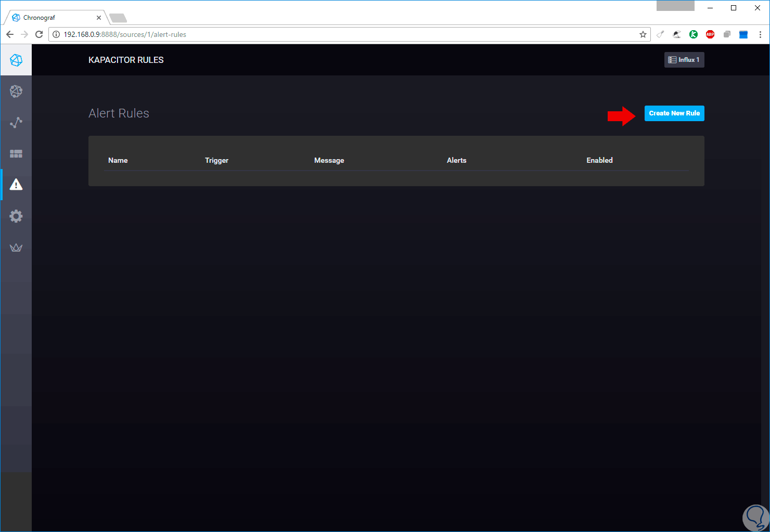Open the Configuration gear icon
The image size is (770, 532).
(16, 216)
